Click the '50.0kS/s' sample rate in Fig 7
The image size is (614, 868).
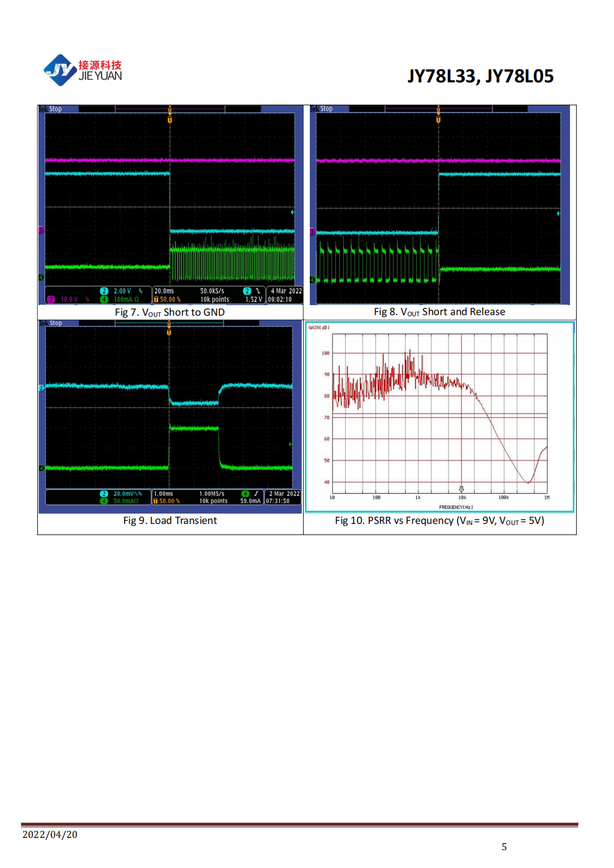[212, 291]
